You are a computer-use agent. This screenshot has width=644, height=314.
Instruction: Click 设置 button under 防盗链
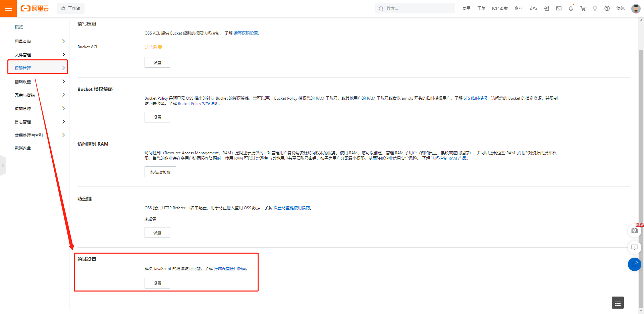157,232
